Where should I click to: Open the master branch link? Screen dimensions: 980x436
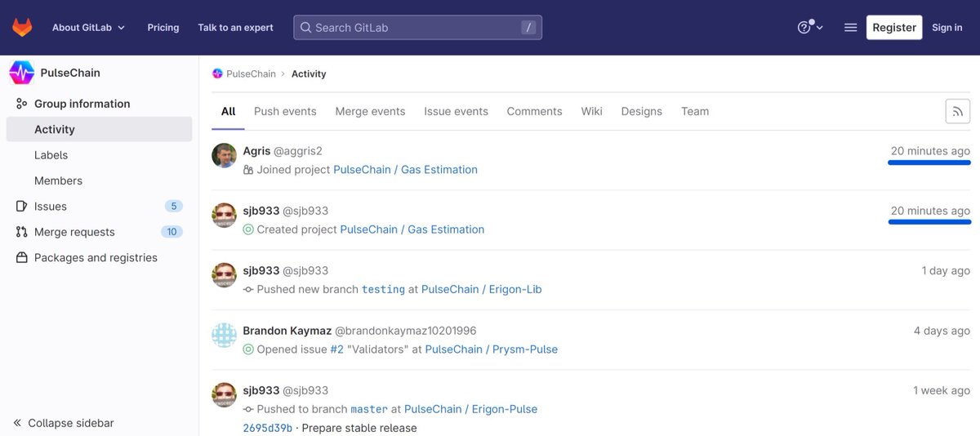pos(369,409)
